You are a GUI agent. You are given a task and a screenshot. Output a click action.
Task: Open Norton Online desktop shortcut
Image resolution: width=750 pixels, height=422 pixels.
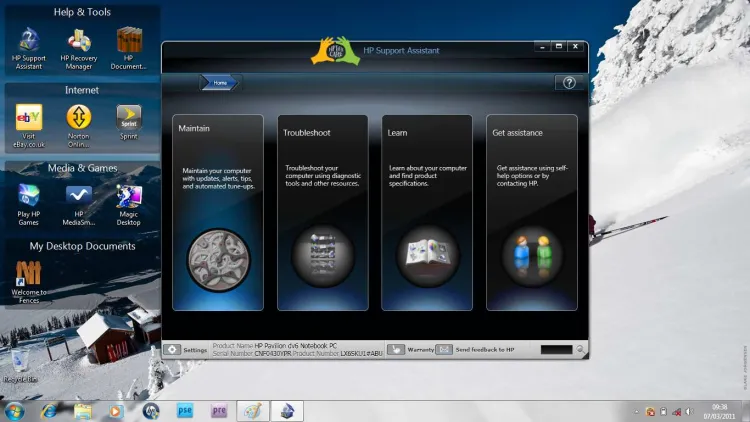point(79,118)
